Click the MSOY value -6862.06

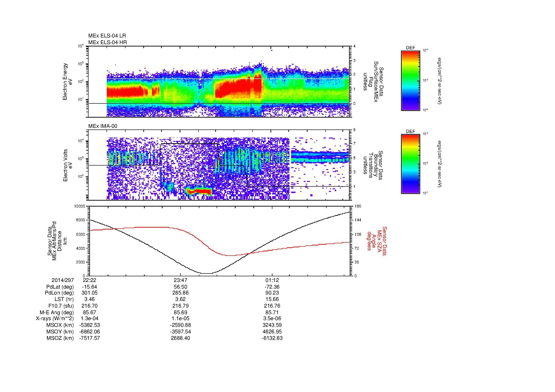[x=89, y=332]
